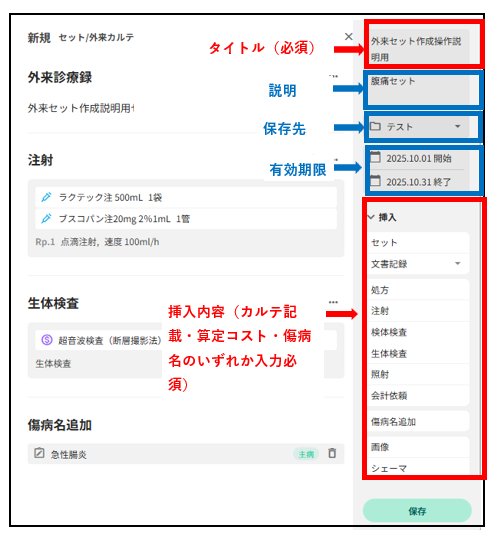Screen dimensions: 499x538
Task: Select 会計依頼 in the insert list
Action: pos(418,396)
